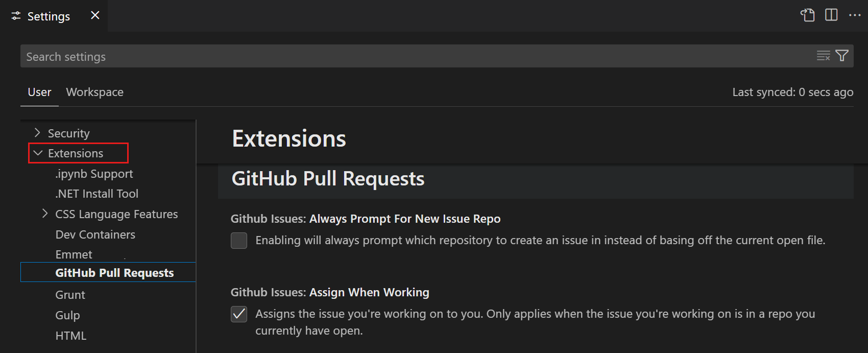Open the Settings JSON file icon
The height and width of the screenshot is (353, 868).
point(808,15)
